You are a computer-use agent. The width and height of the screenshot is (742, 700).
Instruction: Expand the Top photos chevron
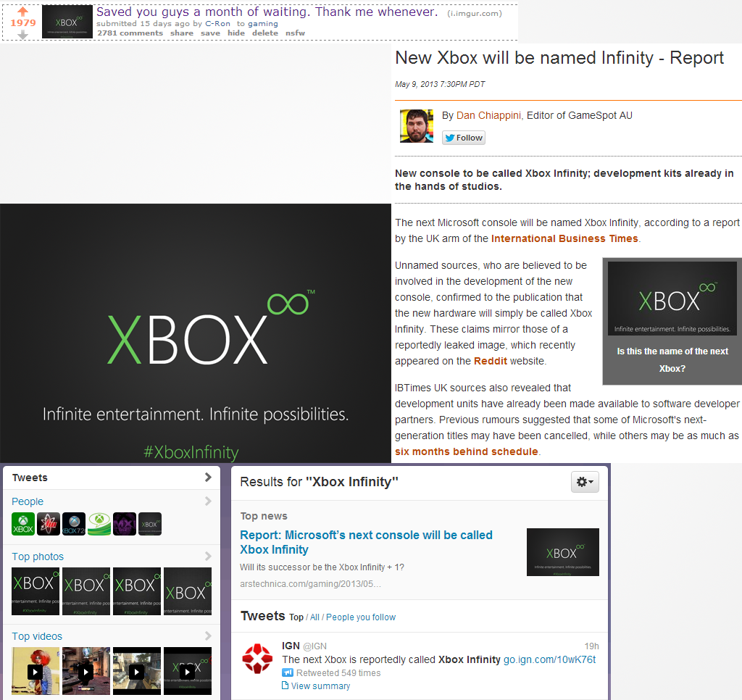tap(208, 556)
